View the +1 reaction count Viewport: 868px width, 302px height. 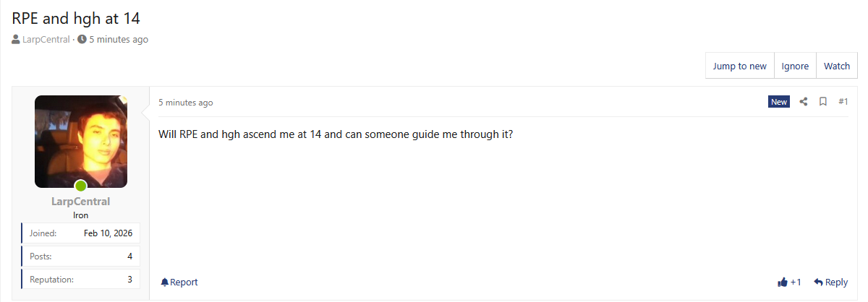796,282
